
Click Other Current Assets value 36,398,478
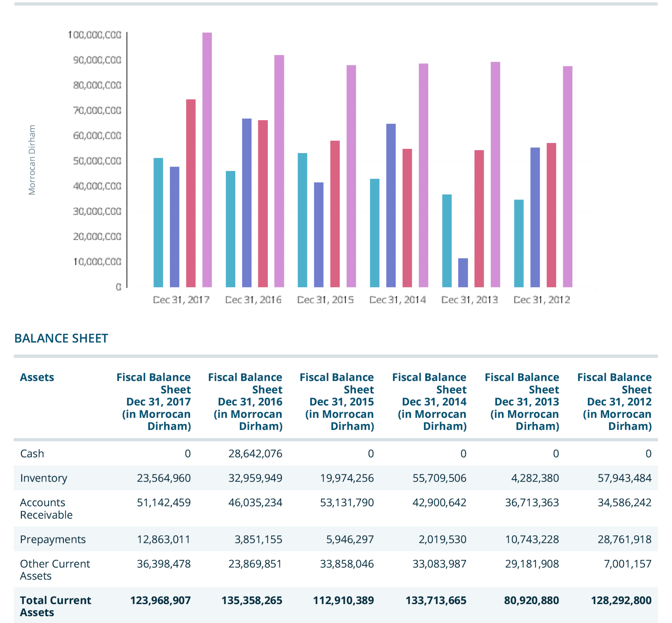(164, 564)
